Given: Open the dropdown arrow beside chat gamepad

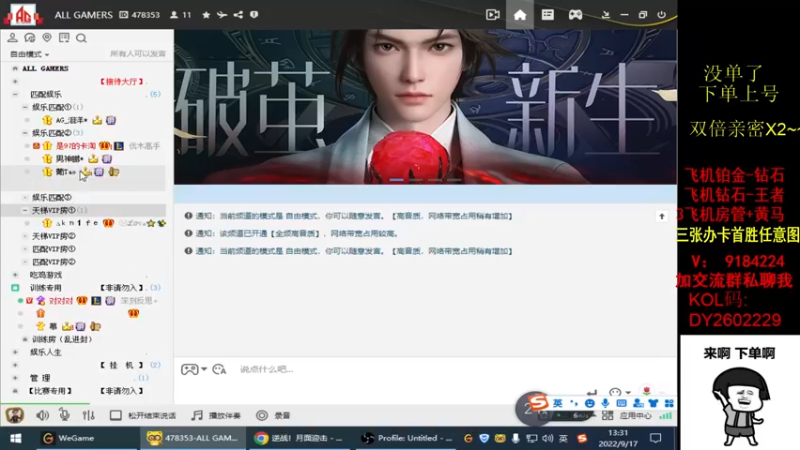Looking at the screenshot, I should (204, 369).
